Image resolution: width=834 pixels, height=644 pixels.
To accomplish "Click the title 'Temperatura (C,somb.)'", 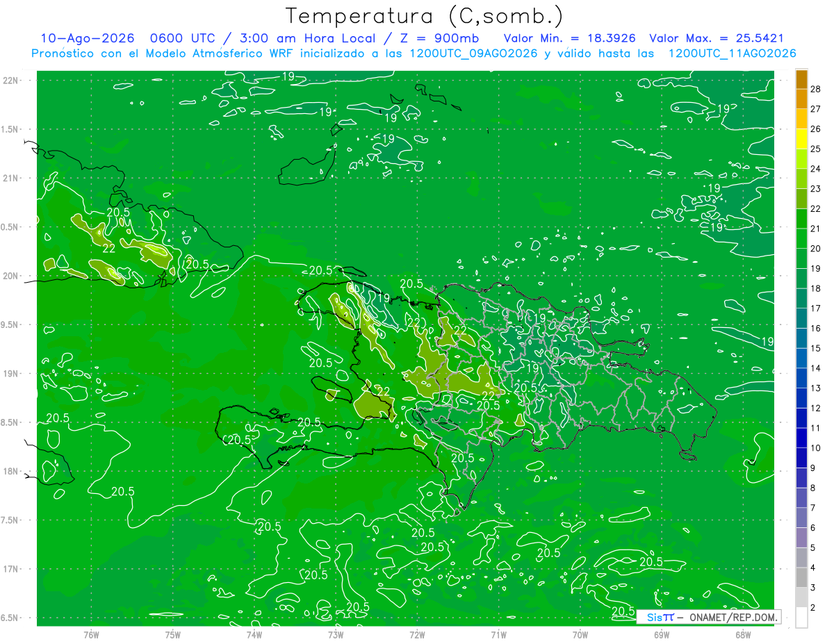I will click(x=425, y=16).
